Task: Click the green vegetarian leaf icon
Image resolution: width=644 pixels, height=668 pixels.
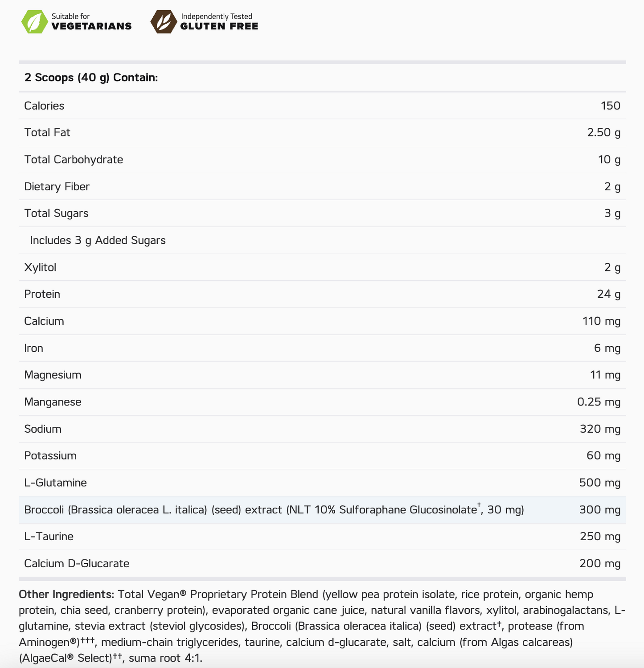Action: tap(34, 22)
